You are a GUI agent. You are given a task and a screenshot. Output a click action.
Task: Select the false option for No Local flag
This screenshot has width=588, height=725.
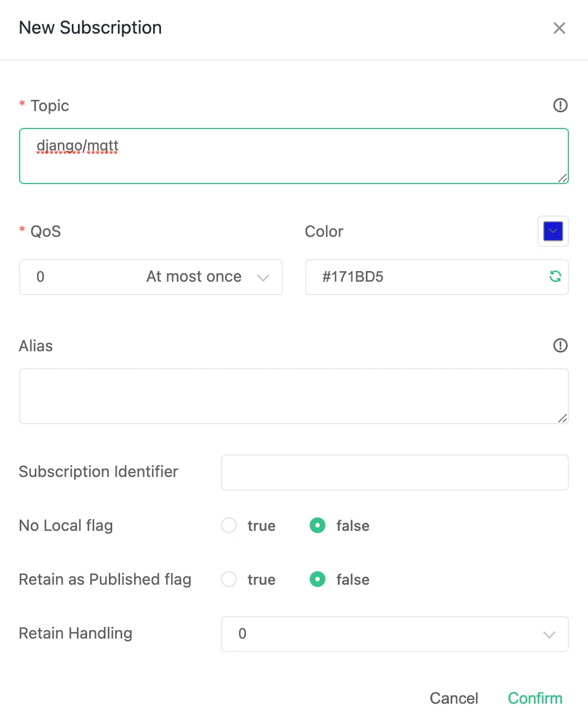pyautogui.click(x=318, y=526)
